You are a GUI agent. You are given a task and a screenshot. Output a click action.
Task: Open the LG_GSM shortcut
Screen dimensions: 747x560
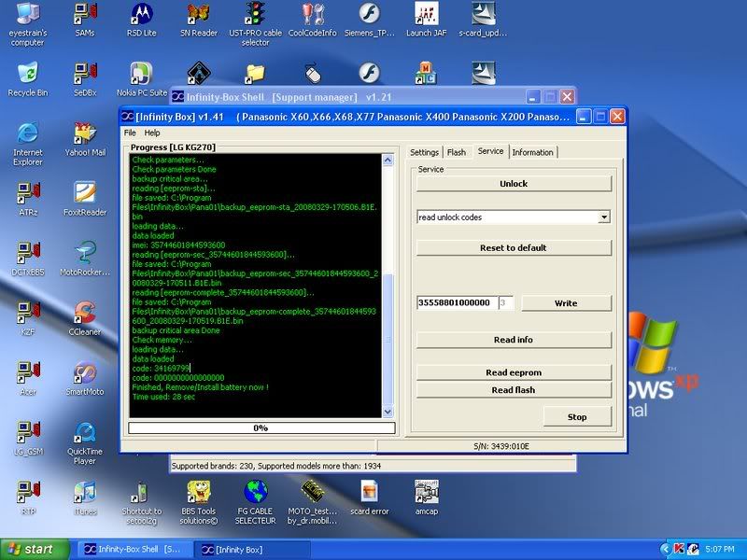coord(28,438)
